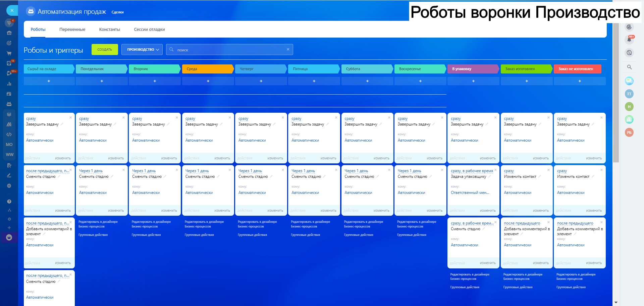Focus the поиск search field
This screenshot has height=306, width=644.
pyautogui.click(x=229, y=50)
